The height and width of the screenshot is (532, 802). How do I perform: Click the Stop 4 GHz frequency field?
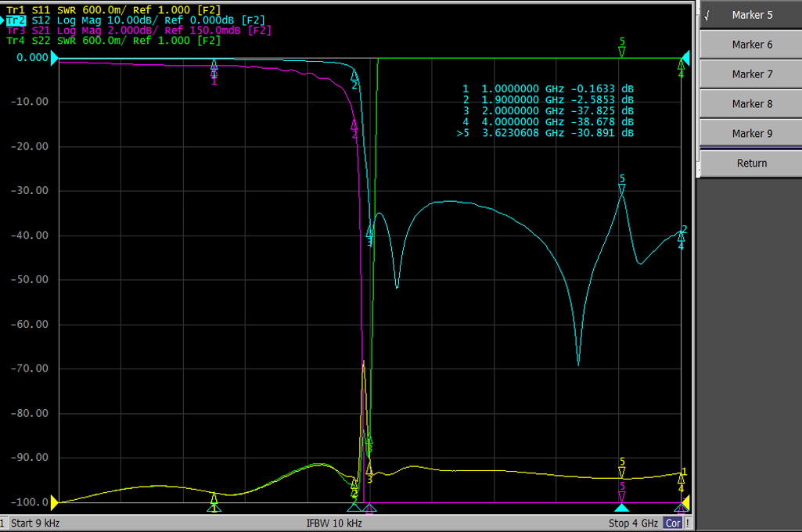[x=633, y=523]
